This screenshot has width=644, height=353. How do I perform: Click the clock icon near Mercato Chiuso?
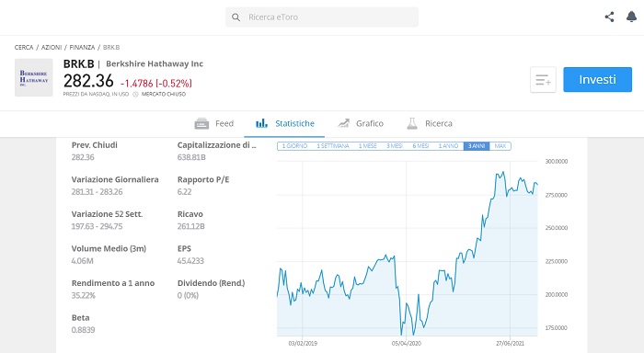[x=135, y=95]
